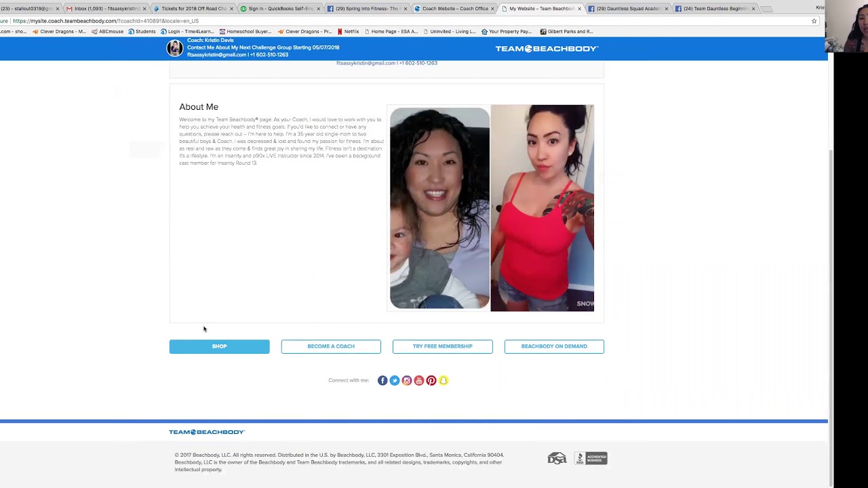Image resolution: width=868 pixels, height=488 pixels.
Task: Close the QuickBooks Self-Employed tab
Action: pyautogui.click(x=318, y=9)
